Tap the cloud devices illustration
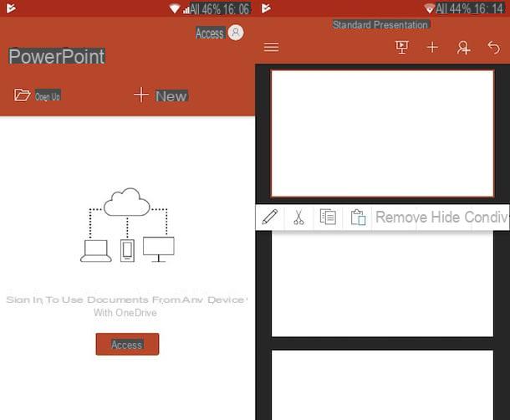This screenshot has height=420, width=510. 127,225
